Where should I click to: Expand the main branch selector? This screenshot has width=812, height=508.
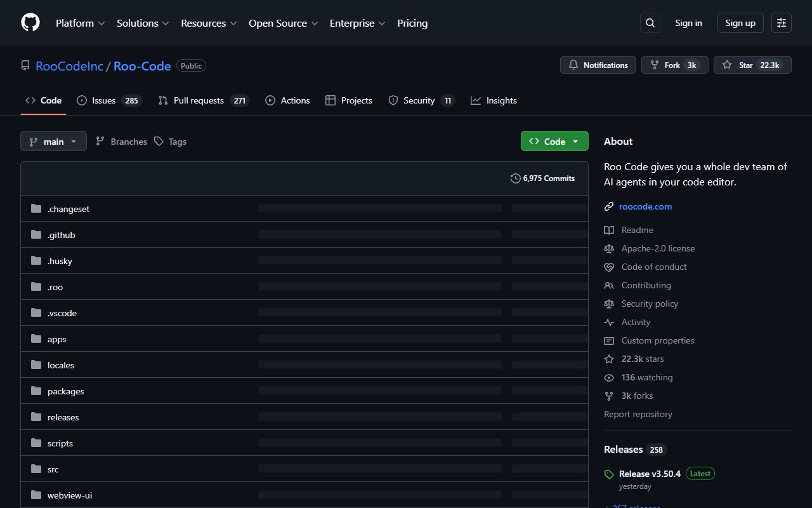pyautogui.click(x=53, y=141)
